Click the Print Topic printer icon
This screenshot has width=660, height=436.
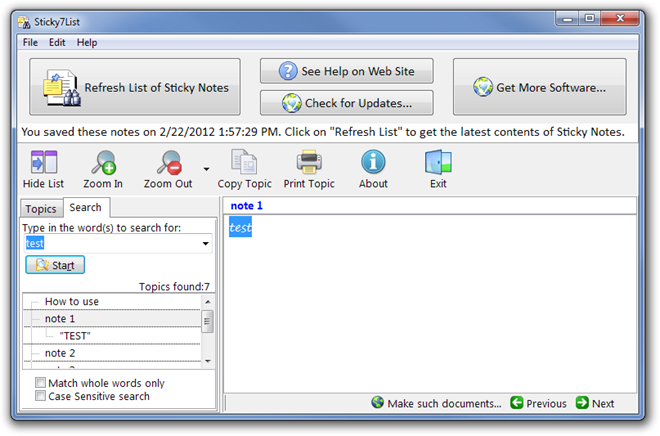(x=309, y=162)
